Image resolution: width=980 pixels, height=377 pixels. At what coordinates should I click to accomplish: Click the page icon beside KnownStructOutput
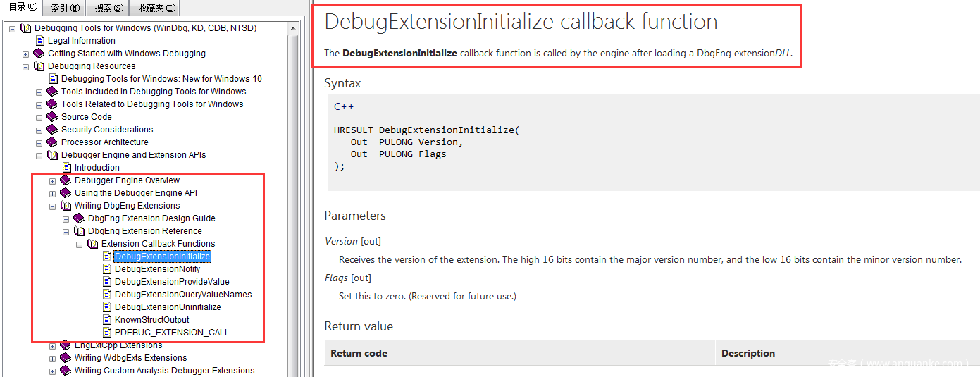[106, 320]
